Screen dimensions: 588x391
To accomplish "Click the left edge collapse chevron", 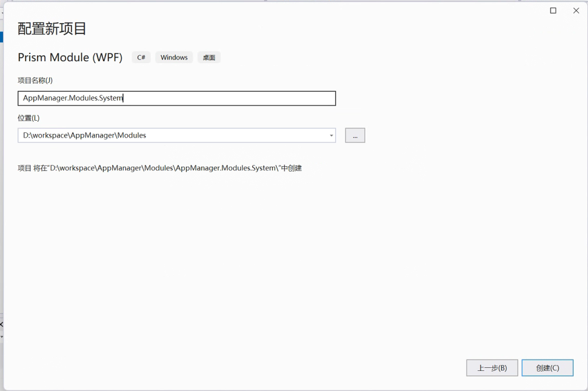I will click(2, 324).
